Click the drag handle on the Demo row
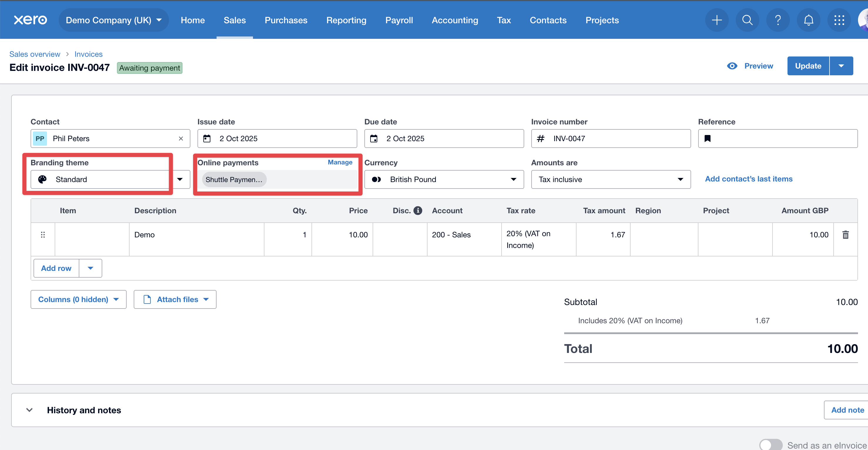This screenshot has width=868, height=450. [43, 235]
